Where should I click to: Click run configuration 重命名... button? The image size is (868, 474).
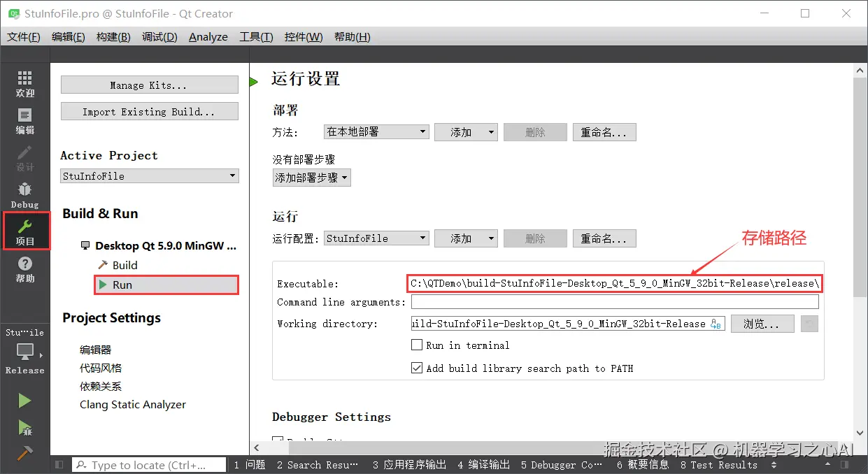pos(604,238)
